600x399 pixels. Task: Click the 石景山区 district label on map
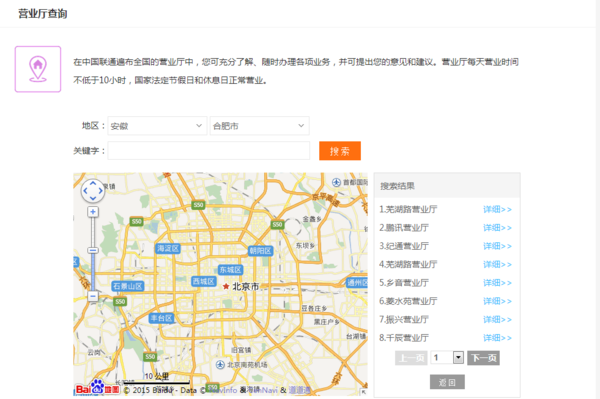click(x=128, y=286)
